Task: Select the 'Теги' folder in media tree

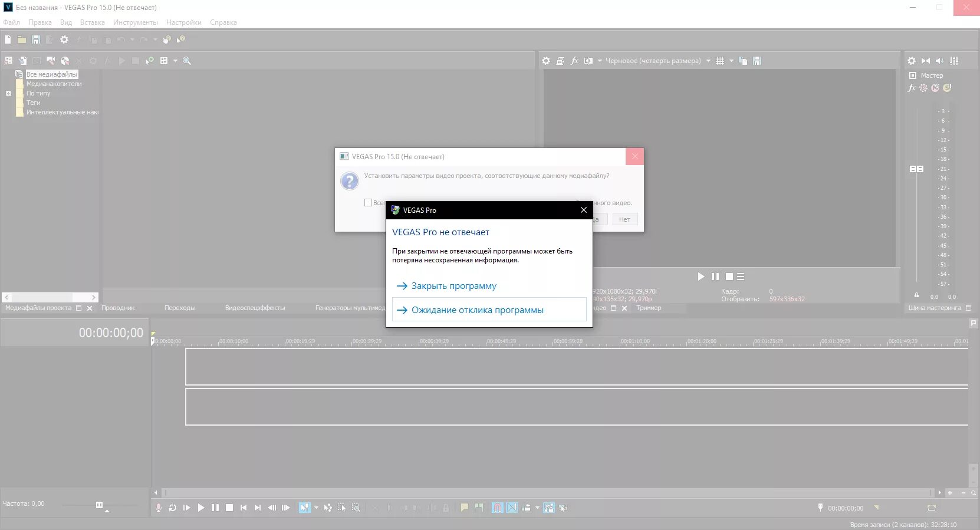Action: click(x=33, y=103)
